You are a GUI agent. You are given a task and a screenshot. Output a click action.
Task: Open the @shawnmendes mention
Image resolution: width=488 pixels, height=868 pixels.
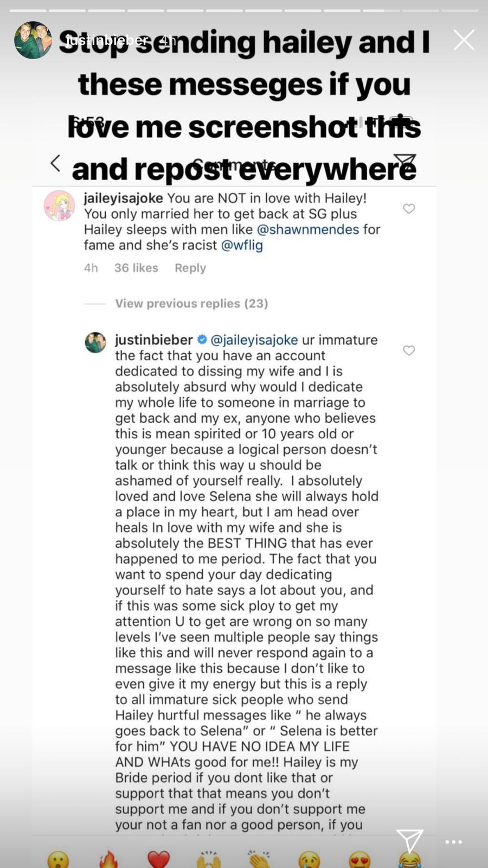(x=306, y=229)
